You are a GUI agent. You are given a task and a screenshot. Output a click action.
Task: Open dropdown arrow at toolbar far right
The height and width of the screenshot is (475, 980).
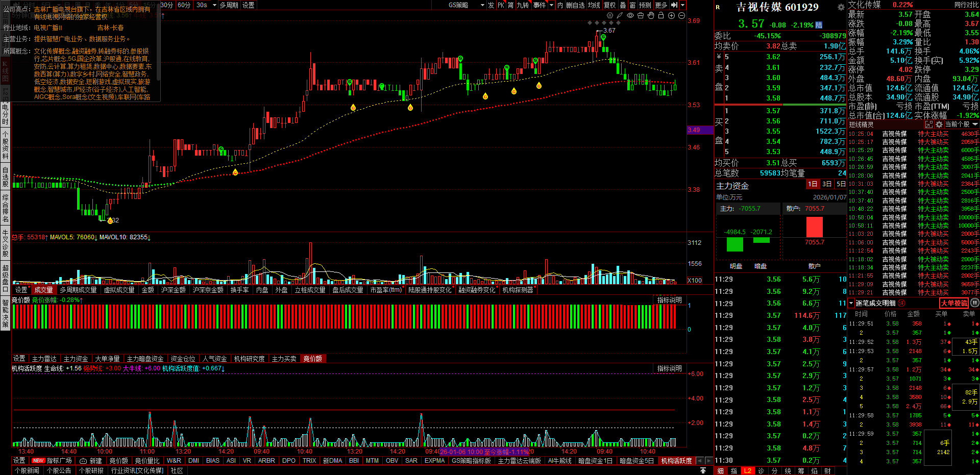pyautogui.click(x=683, y=5)
